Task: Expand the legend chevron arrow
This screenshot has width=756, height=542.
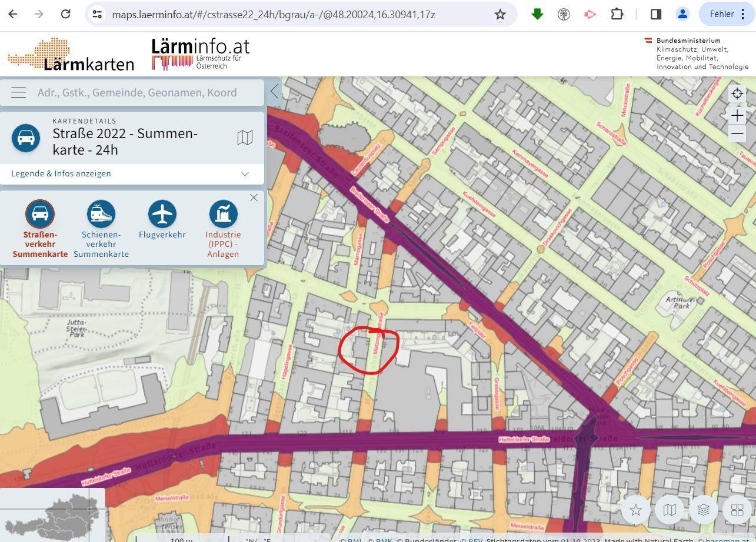Action: [245, 174]
